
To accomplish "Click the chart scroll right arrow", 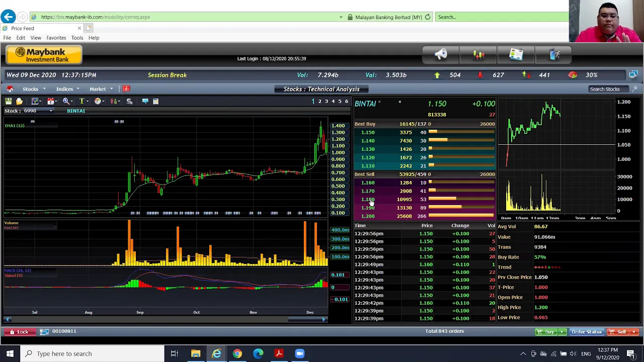I will tap(324, 319).
